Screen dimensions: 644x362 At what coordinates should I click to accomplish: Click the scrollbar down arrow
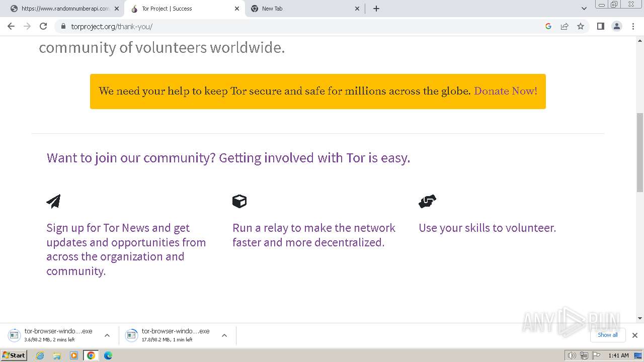point(640,318)
